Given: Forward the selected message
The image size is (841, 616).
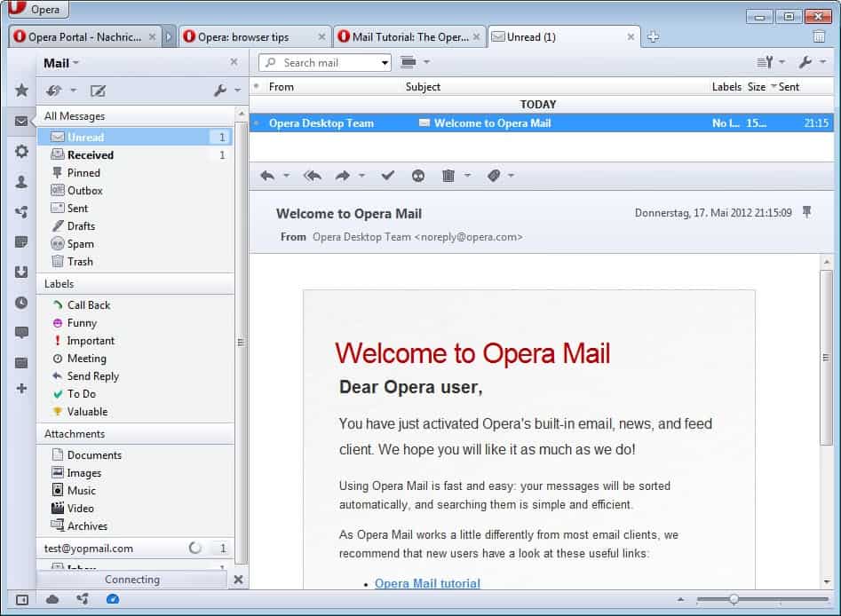Looking at the screenshot, I should click(343, 176).
